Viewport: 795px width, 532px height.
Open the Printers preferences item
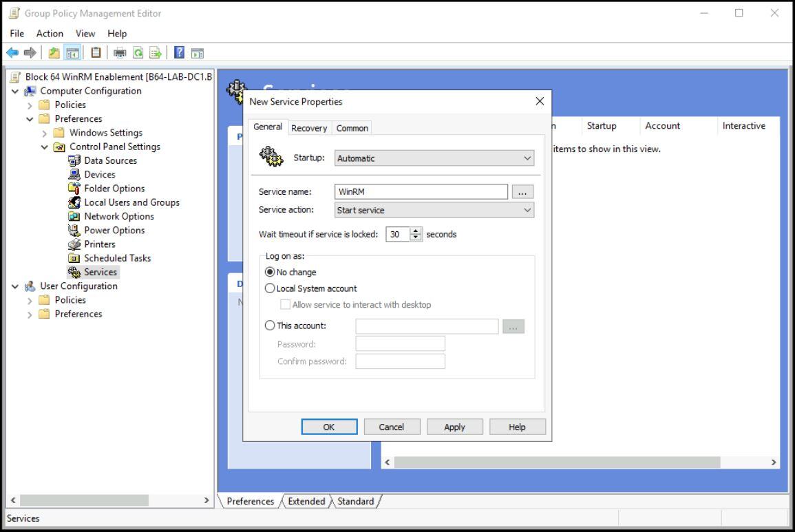point(99,244)
